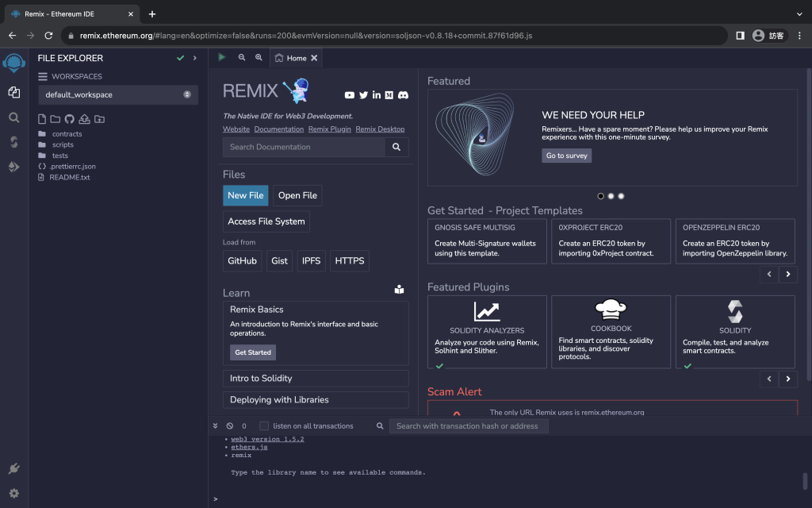The height and width of the screenshot is (508, 812).
Task: Open Settings gear icon in sidebar
Action: coord(14,494)
